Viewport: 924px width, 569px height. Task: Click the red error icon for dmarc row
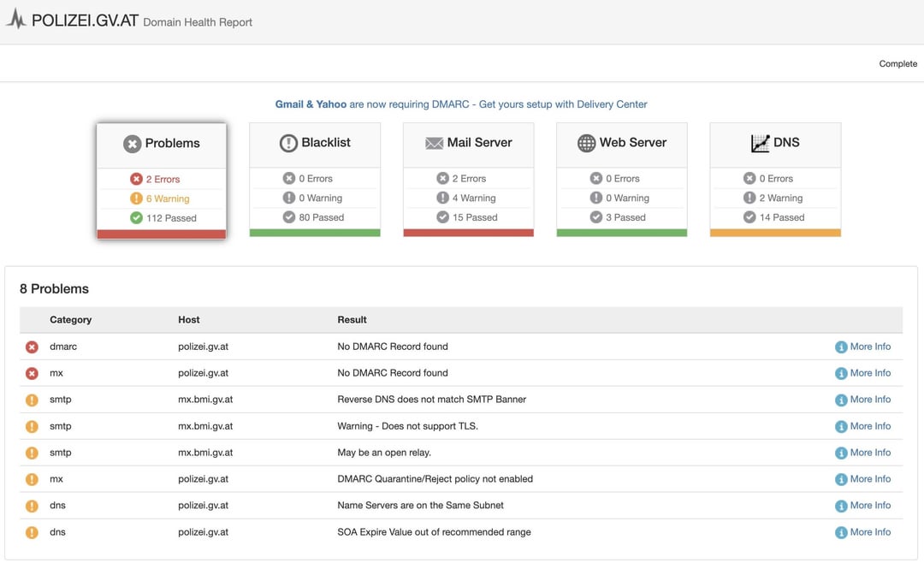point(32,347)
